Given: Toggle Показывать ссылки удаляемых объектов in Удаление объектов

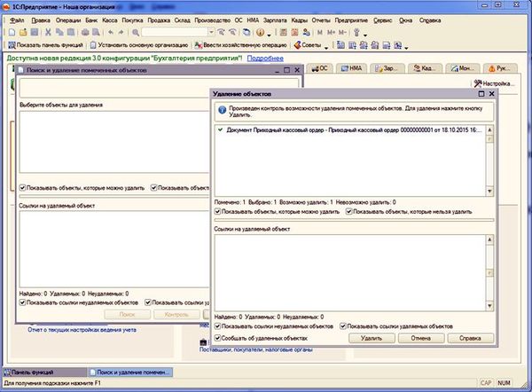Looking at the screenshot, I should [x=343, y=326].
